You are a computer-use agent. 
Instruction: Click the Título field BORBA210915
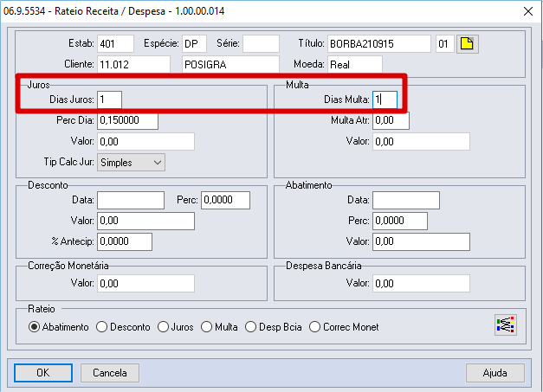379,43
